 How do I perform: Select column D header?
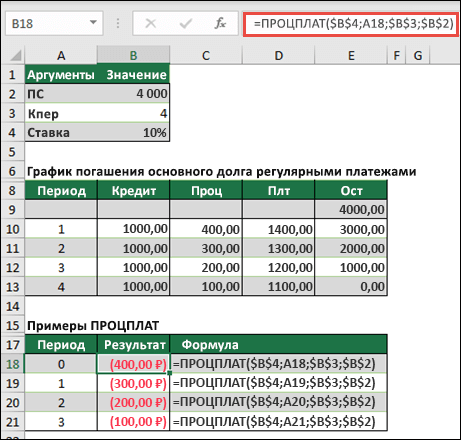pos(279,55)
